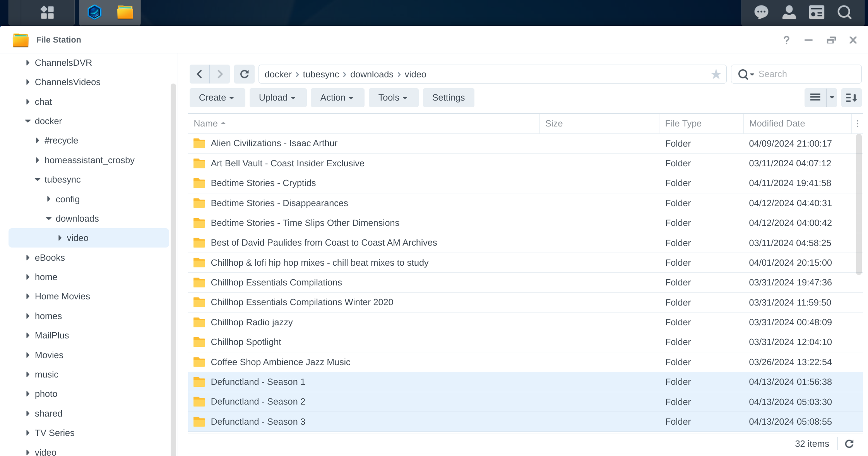Open the user options person icon

tap(789, 12)
